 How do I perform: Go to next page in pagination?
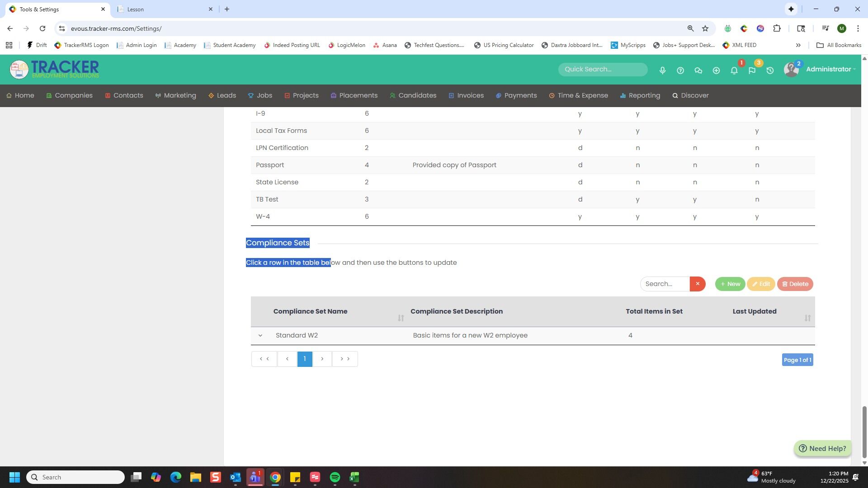pos(322,359)
